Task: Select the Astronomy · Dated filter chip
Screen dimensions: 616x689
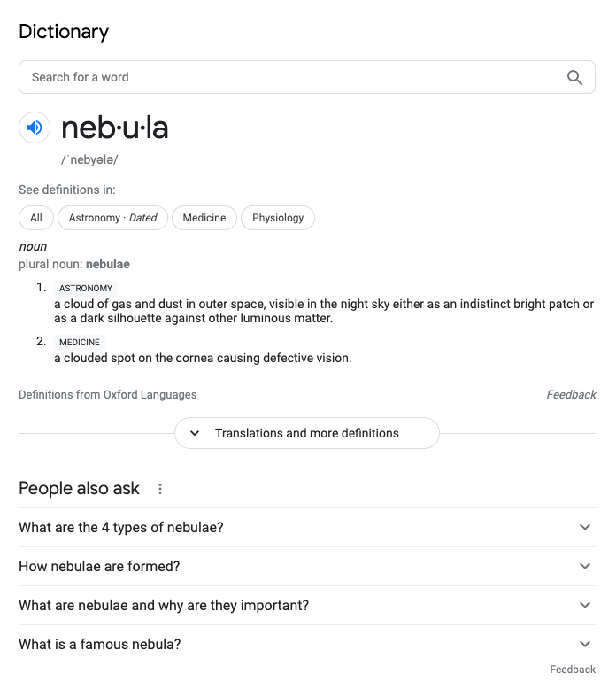Action: pos(112,218)
